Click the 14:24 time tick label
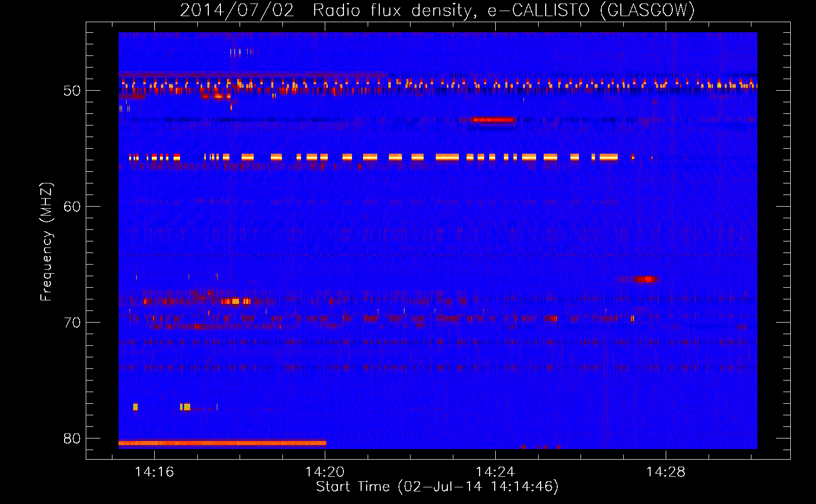Viewport: 816px width, 504px height. 495,472
